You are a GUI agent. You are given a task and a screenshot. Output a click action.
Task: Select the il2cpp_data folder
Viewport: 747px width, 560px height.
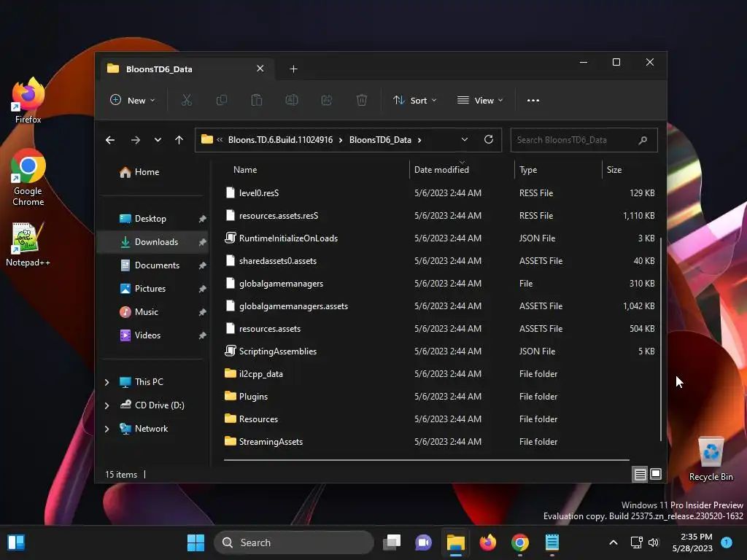pyautogui.click(x=441, y=374)
